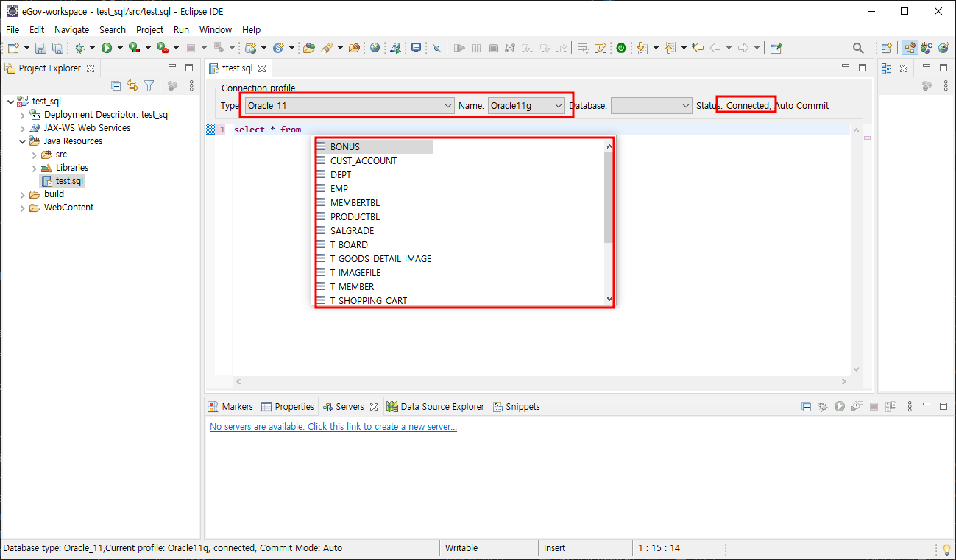Click the Last Edit Location icon
The image size is (956, 560).
698,48
